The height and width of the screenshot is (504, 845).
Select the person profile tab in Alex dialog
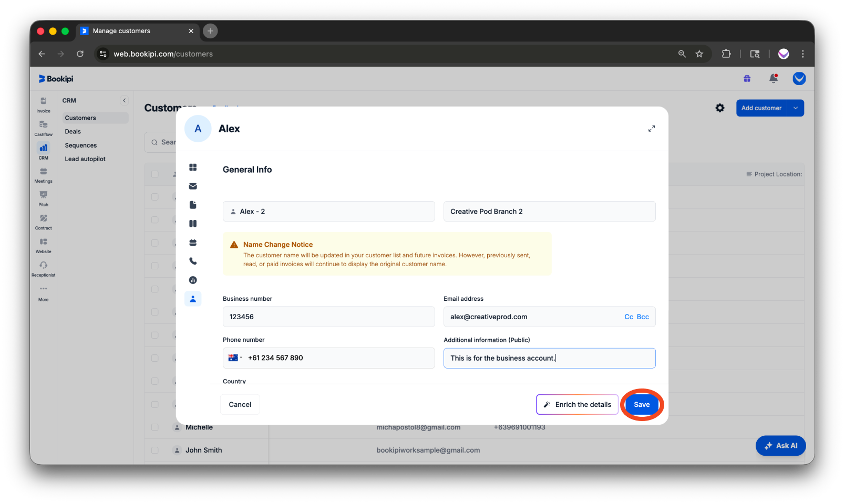[193, 299]
